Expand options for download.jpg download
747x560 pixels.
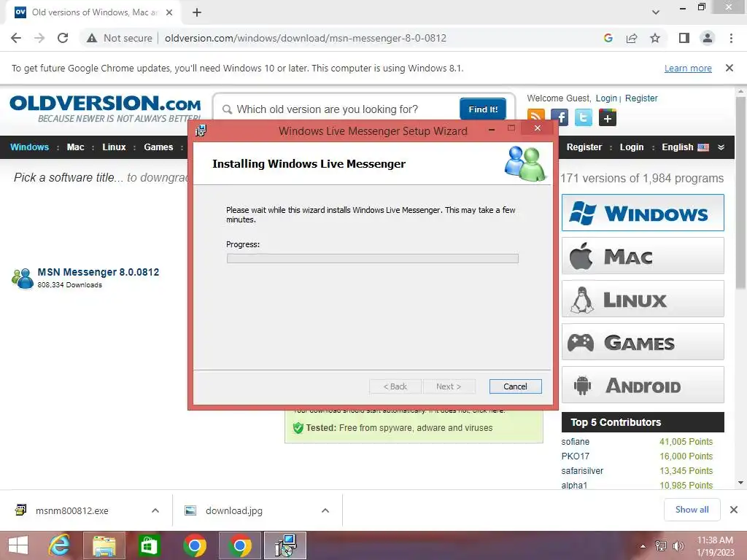(x=325, y=510)
